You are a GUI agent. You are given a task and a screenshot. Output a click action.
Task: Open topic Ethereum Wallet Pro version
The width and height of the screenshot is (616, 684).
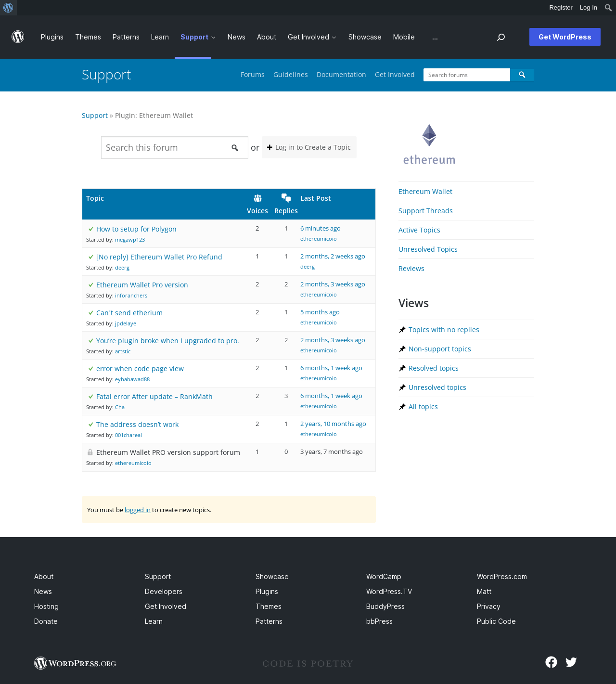coord(142,285)
